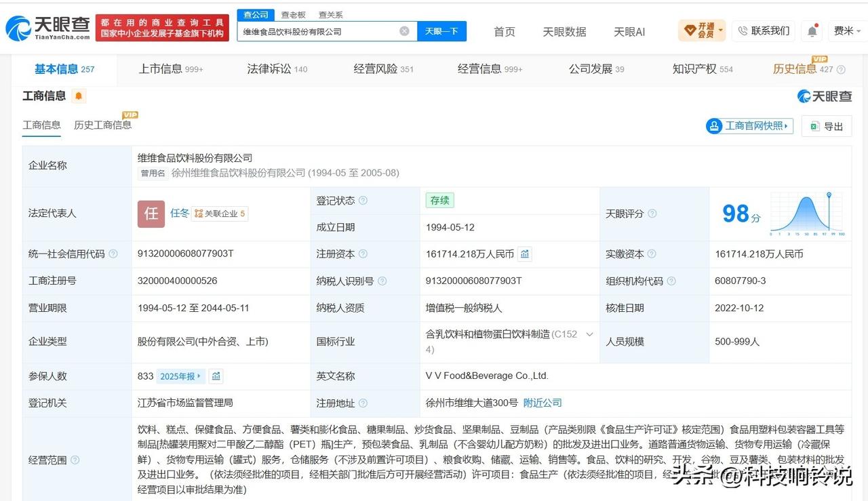Click the TianYanCha logo in header
Image resolution: width=868 pixels, height=501 pixels.
coord(47,28)
